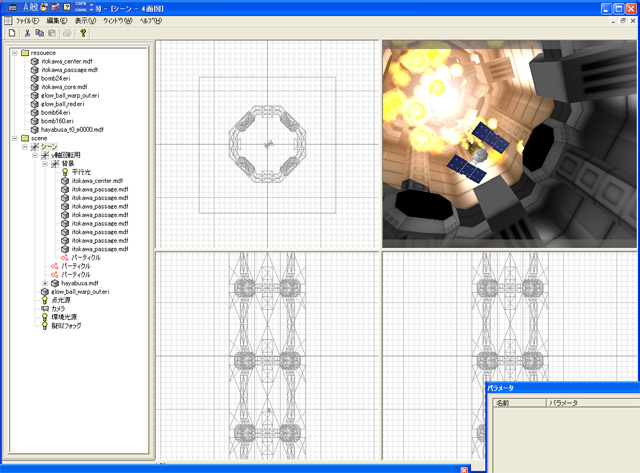Select glow_ball_warp_out.eri in scene tree
The image size is (640, 473).
[x=80, y=292]
